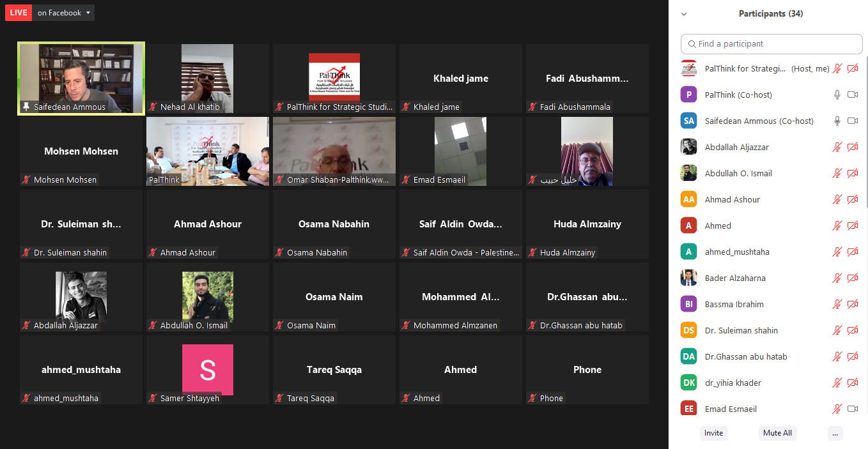Click the Find a participant search field
The image size is (868, 449).
click(x=771, y=44)
